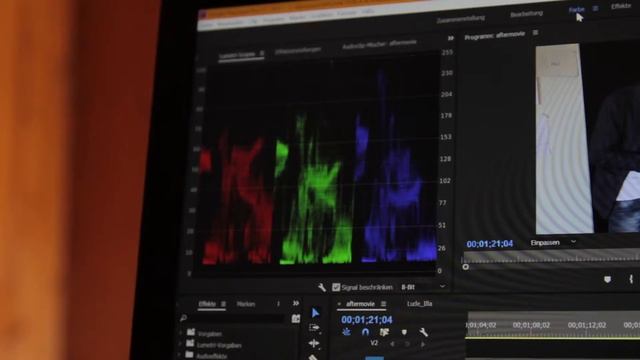Open the aftermovie sequence panel menu

point(383,304)
